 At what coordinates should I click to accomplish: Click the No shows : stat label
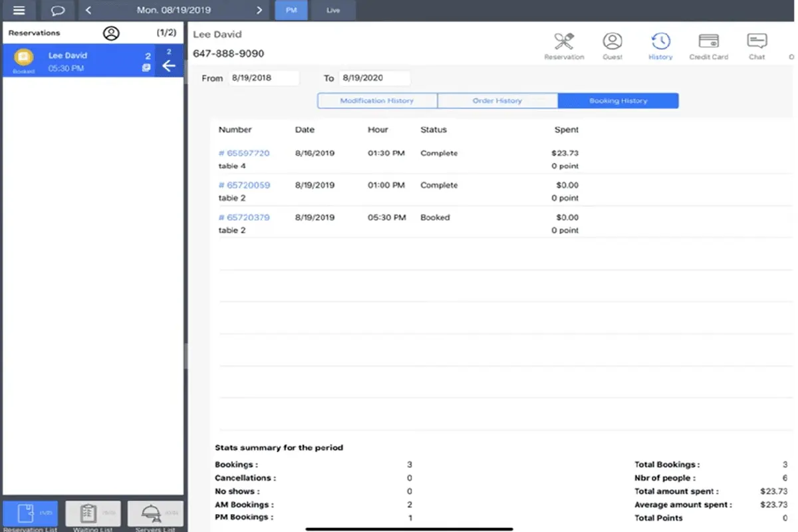click(237, 491)
